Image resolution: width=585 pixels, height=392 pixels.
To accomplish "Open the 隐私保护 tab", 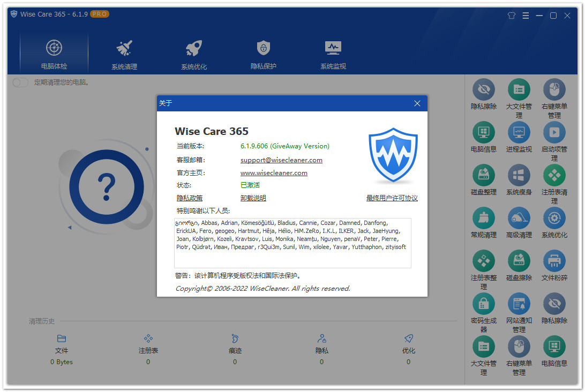I will click(264, 55).
